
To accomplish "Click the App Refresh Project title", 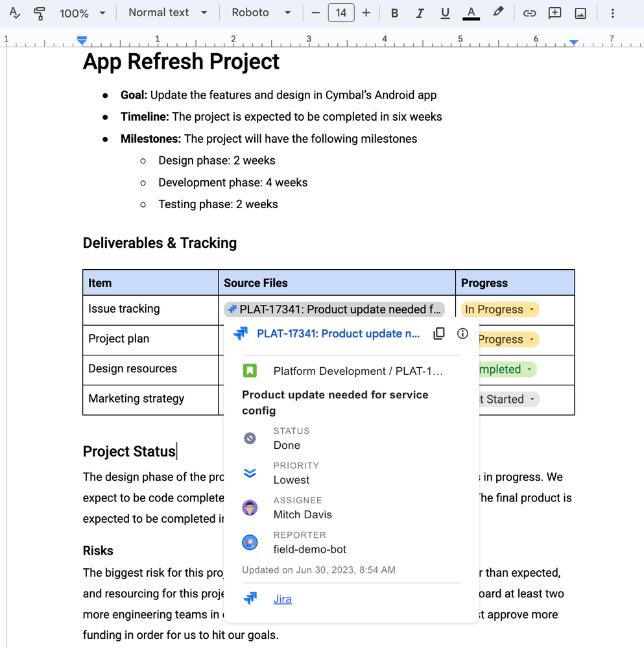I will pos(181,62).
